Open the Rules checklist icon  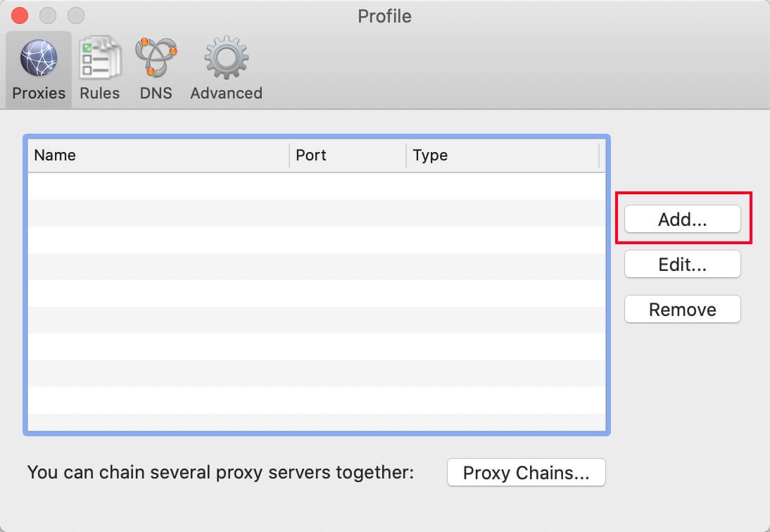[x=100, y=57]
